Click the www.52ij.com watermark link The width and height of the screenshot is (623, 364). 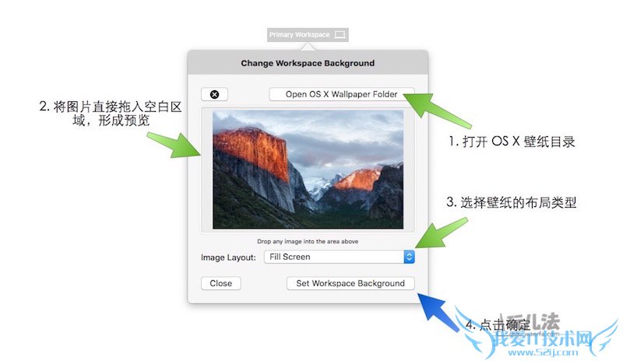point(543,352)
